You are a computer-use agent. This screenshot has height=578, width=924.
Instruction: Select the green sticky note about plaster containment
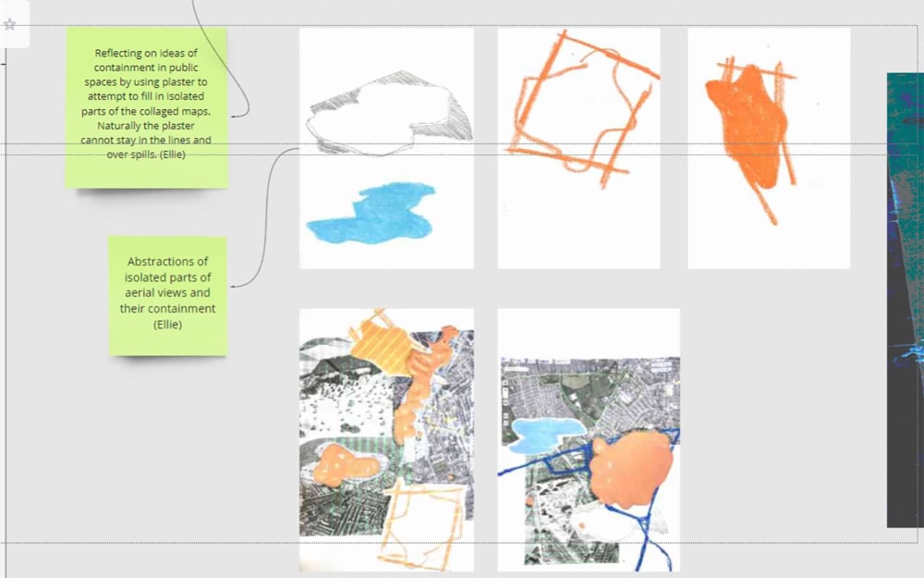[147, 108]
